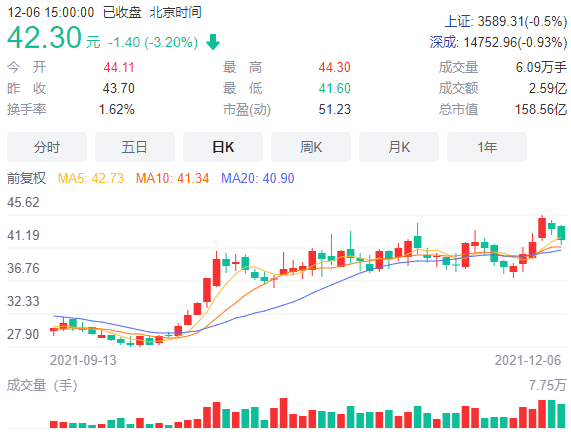Click the 成交量 (手) volume chart label
Viewport: 571px width, 435px height.
[42, 385]
